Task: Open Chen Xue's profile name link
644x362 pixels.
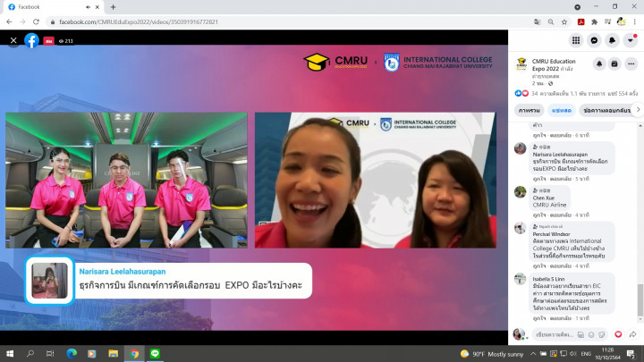Action: (x=544, y=198)
